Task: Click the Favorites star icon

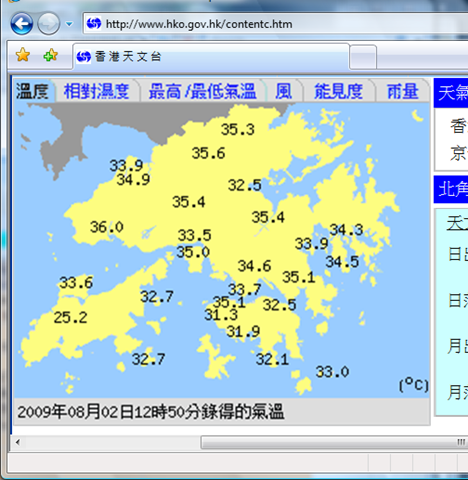Action: [23, 55]
